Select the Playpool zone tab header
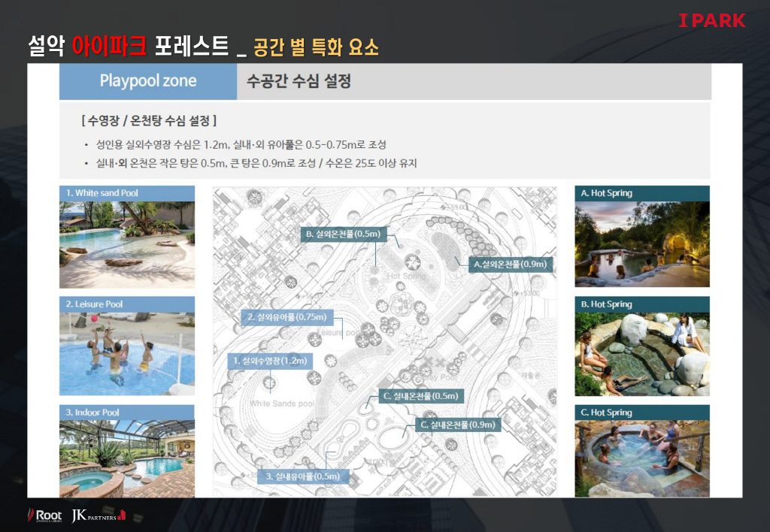770x532 pixels. 148,81
